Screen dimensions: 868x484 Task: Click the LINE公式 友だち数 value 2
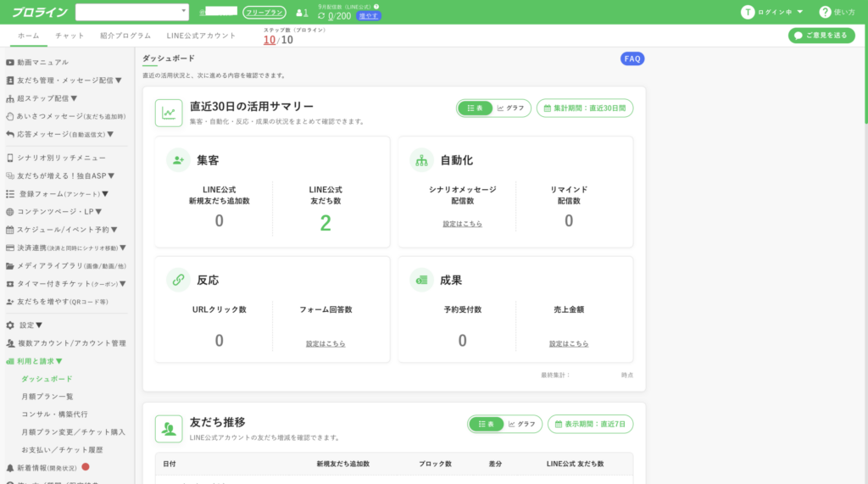tap(325, 223)
